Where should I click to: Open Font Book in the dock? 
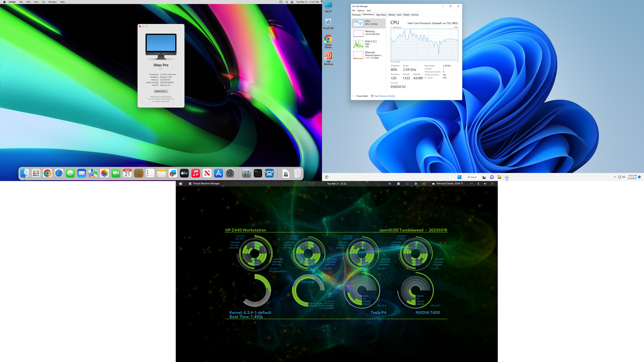[x=247, y=173]
